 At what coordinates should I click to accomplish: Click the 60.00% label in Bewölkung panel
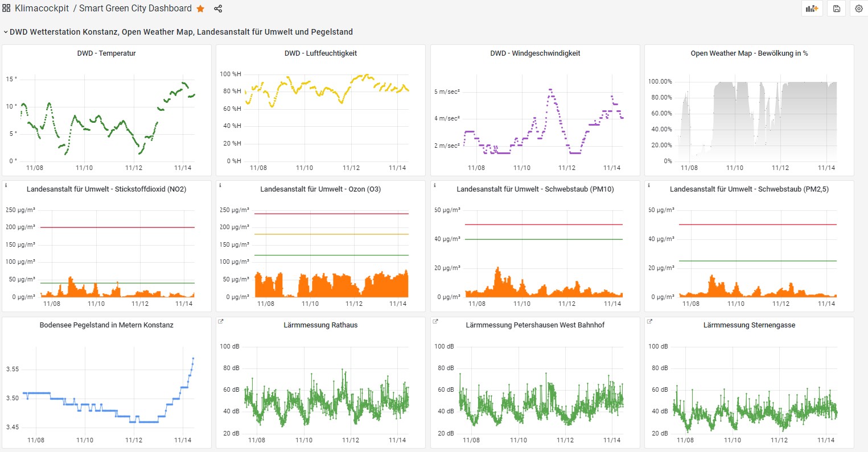click(x=662, y=114)
